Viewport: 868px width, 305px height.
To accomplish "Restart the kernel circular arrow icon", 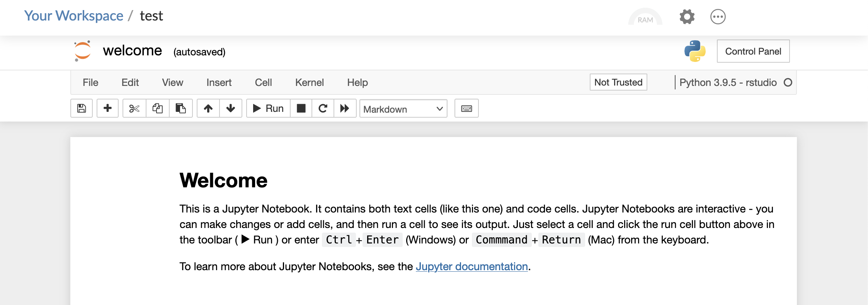I will click(323, 108).
